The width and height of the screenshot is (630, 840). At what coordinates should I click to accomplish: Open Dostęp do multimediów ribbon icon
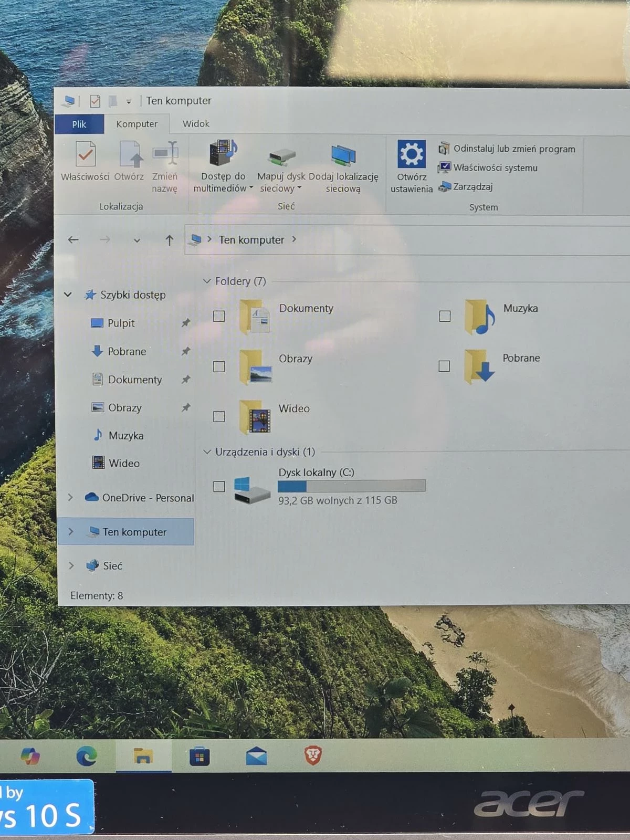point(223,154)
